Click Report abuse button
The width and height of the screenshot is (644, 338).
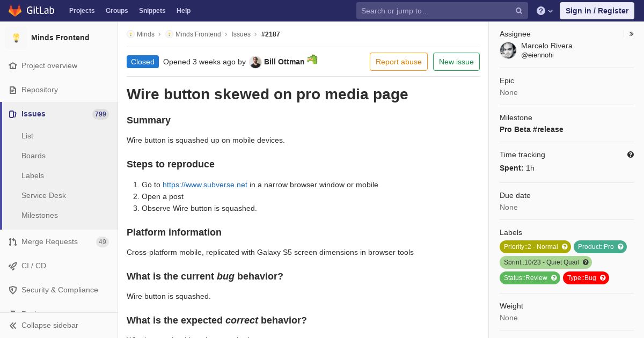399,62
